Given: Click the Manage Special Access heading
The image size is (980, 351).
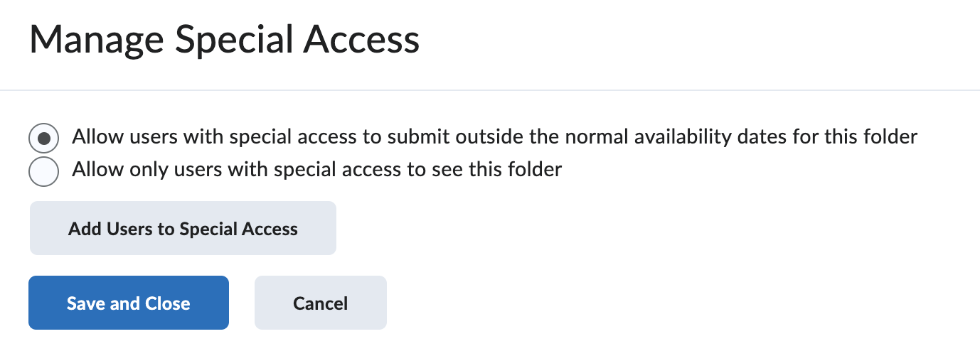Looking at the screenshot, I should click(x=224, y=40).
